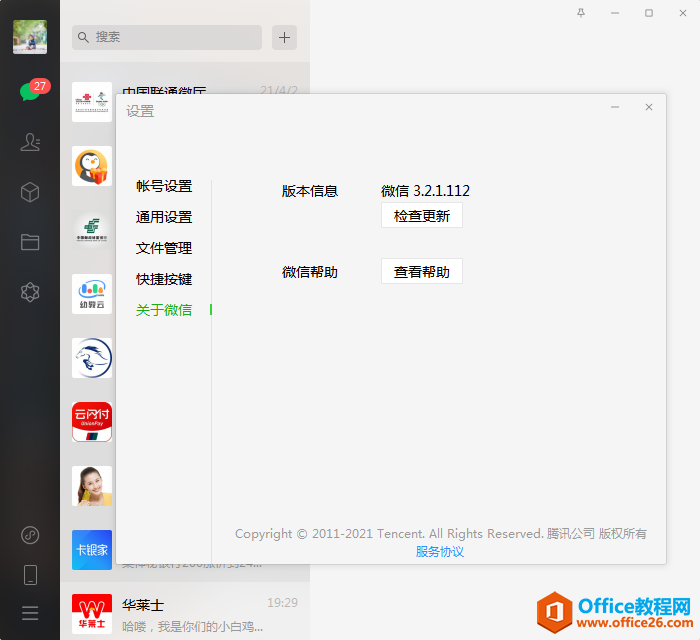
Task: Click the plus button to start group chat
Action: pyautogui.click(x=284, y=37)
